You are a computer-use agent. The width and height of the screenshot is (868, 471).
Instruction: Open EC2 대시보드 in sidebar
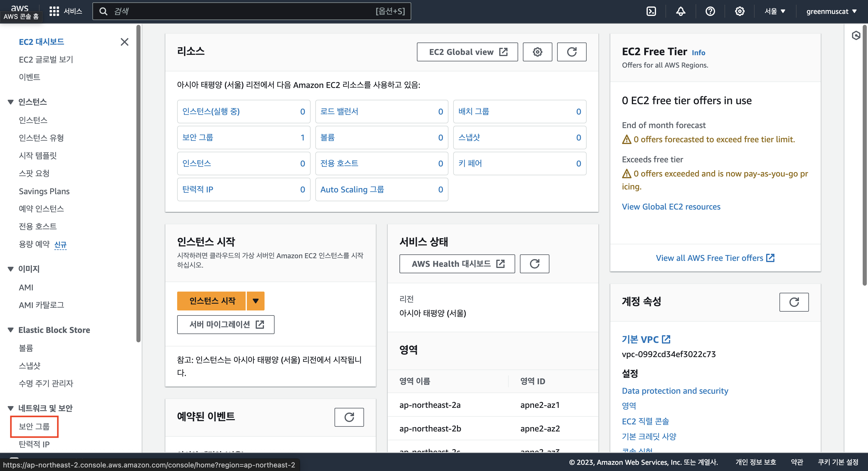41,42
